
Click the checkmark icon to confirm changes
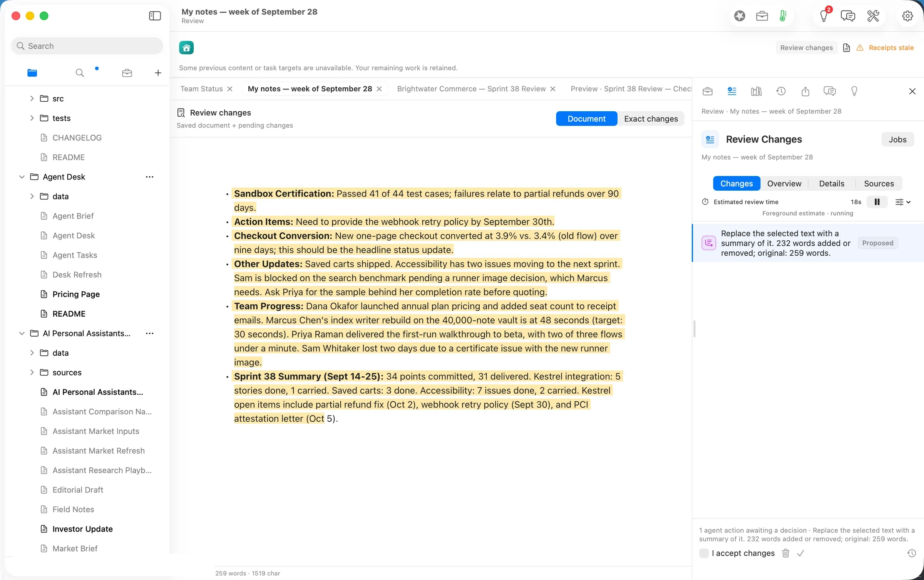tap(800, 553)
